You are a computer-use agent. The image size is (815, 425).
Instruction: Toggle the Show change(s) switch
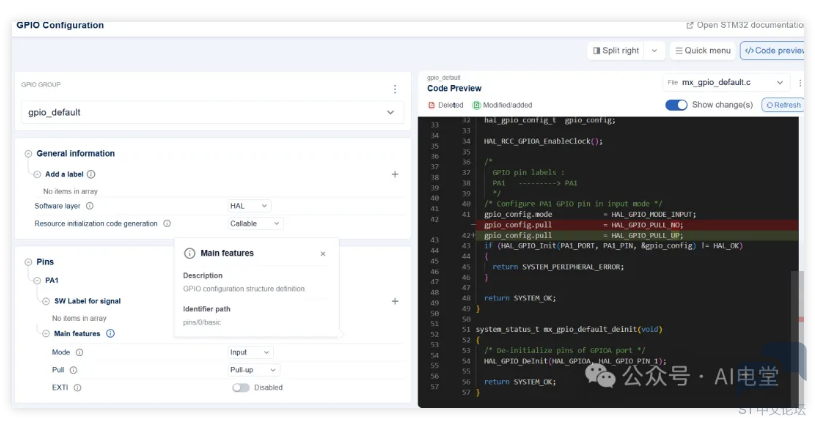pos(676,105)
